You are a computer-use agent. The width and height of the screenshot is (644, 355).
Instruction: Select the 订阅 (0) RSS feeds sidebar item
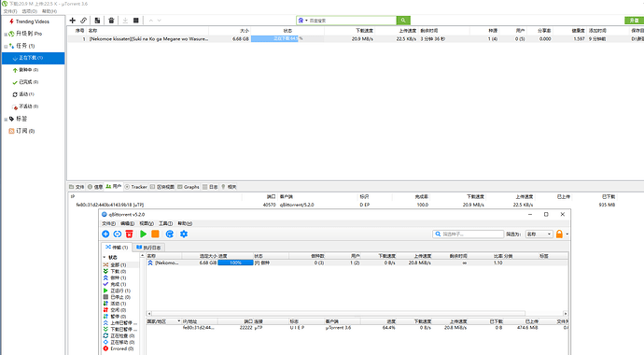(x=21, y=131)
